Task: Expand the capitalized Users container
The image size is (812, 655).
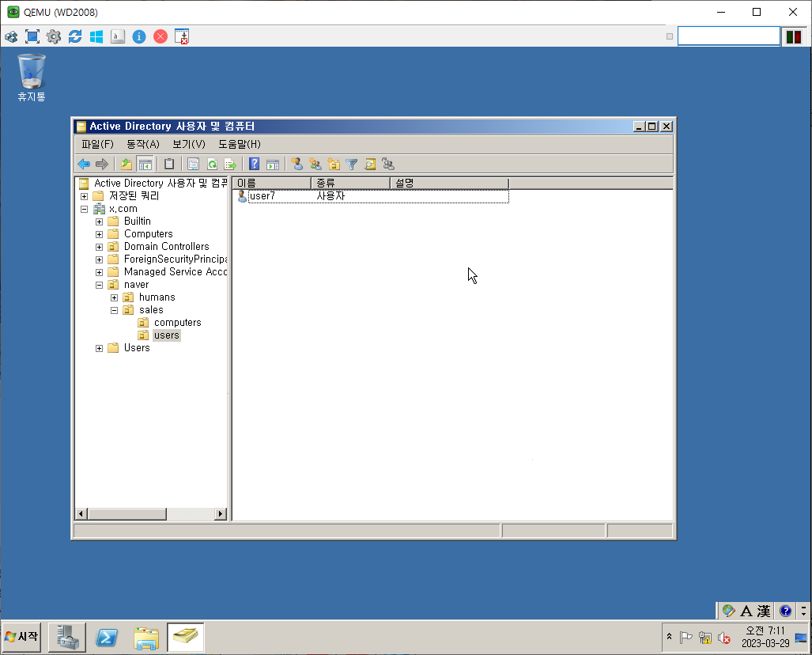Action: click(99, 348)
